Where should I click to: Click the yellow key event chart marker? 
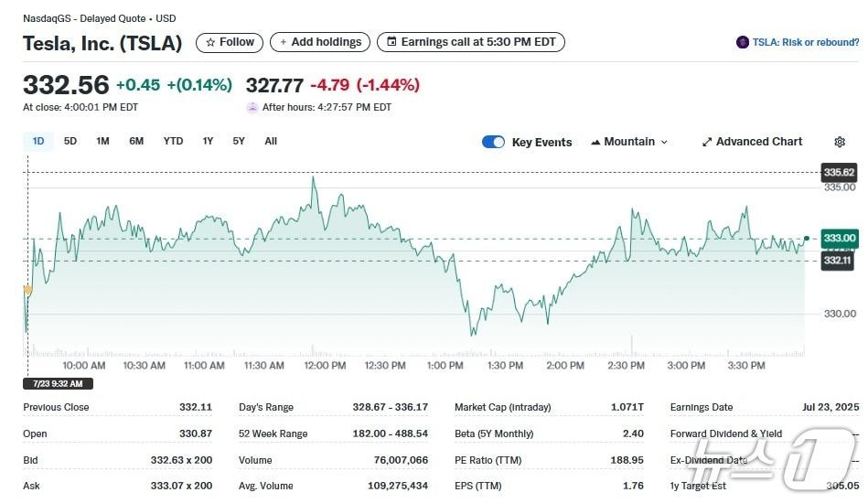point(27,290)
